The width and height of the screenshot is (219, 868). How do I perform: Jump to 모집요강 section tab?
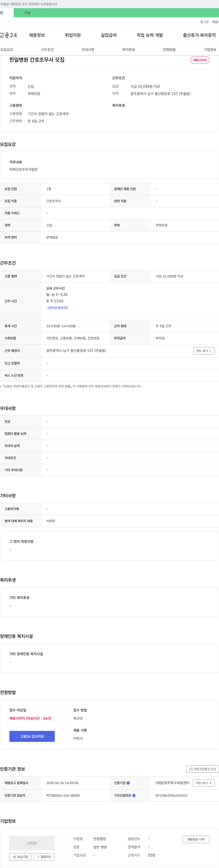(x=7, y=50)
